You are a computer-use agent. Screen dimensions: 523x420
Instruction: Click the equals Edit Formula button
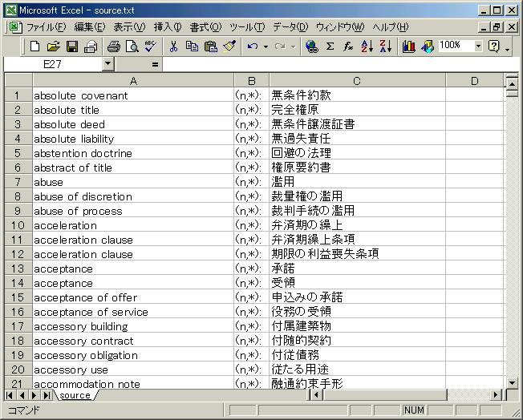pos(155,64)
